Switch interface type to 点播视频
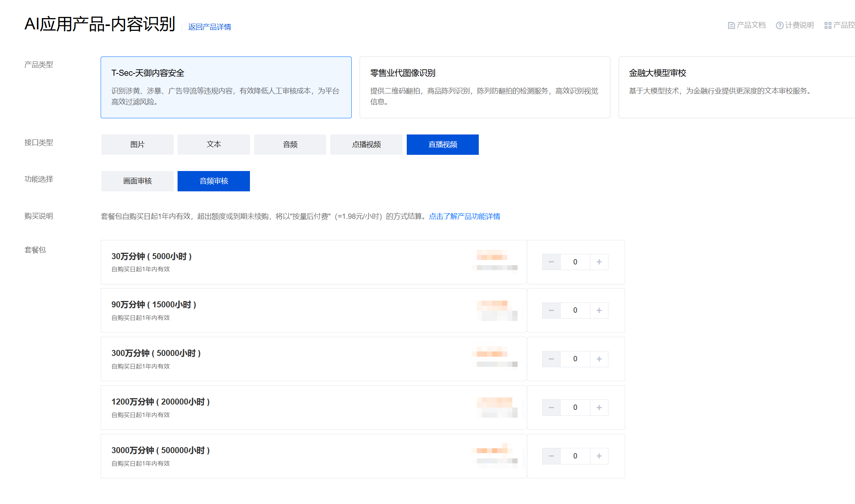Viewport: 855px width, 504px height. click(x=366, y=144)
